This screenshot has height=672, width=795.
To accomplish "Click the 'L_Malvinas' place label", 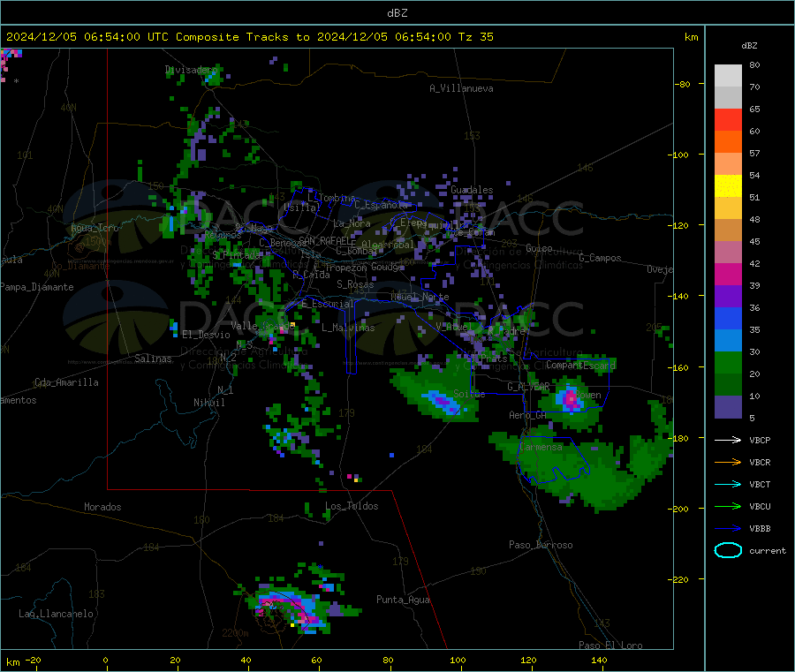I will point(348,328).
